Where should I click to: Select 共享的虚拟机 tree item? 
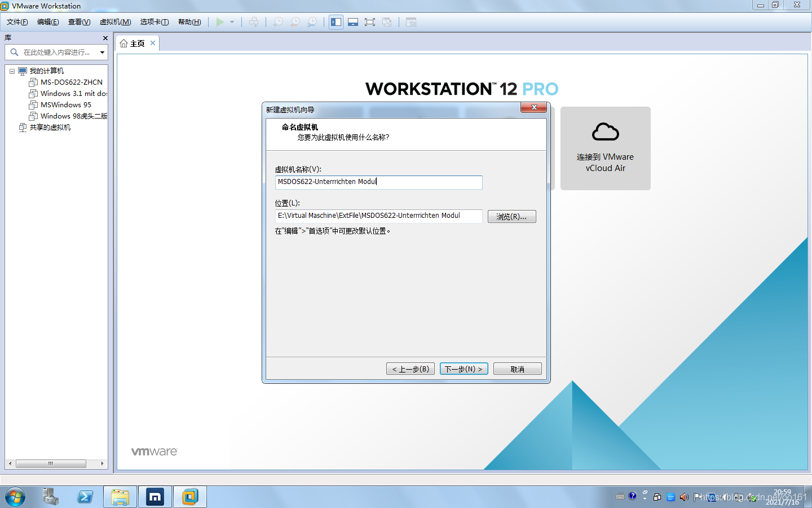[x=50, y=128]
